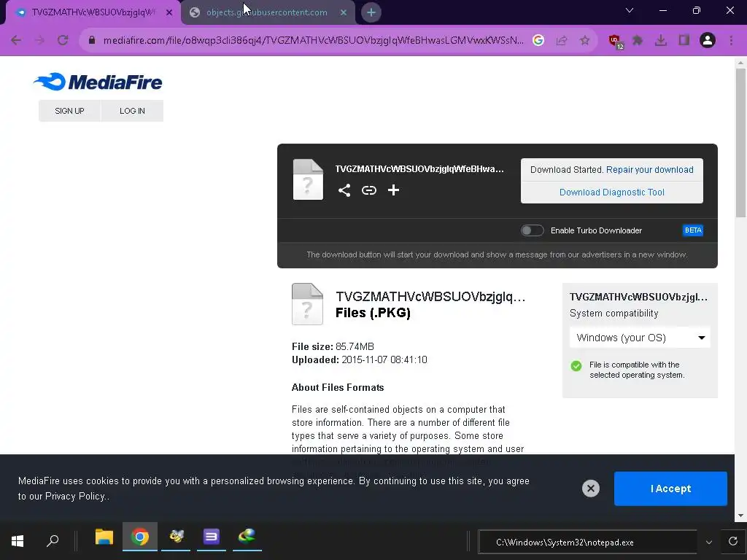Viewport: 747px width, 560px height.
Task: Click 'About Files Formats' heading
Action: pyautogui.click(x=338, y=388)
